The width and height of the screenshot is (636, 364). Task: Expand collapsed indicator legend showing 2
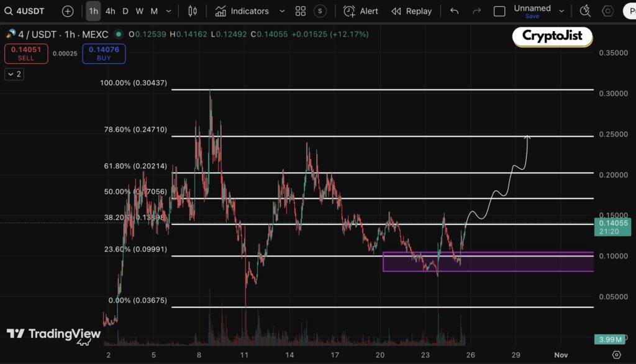(x=14, y=74)
